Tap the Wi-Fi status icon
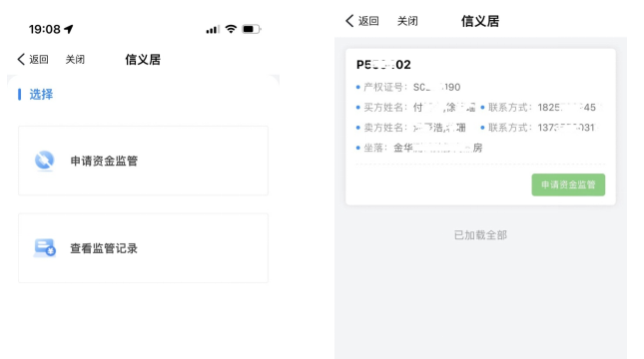The height and width of the screenshot is (359, 644). 231,29
